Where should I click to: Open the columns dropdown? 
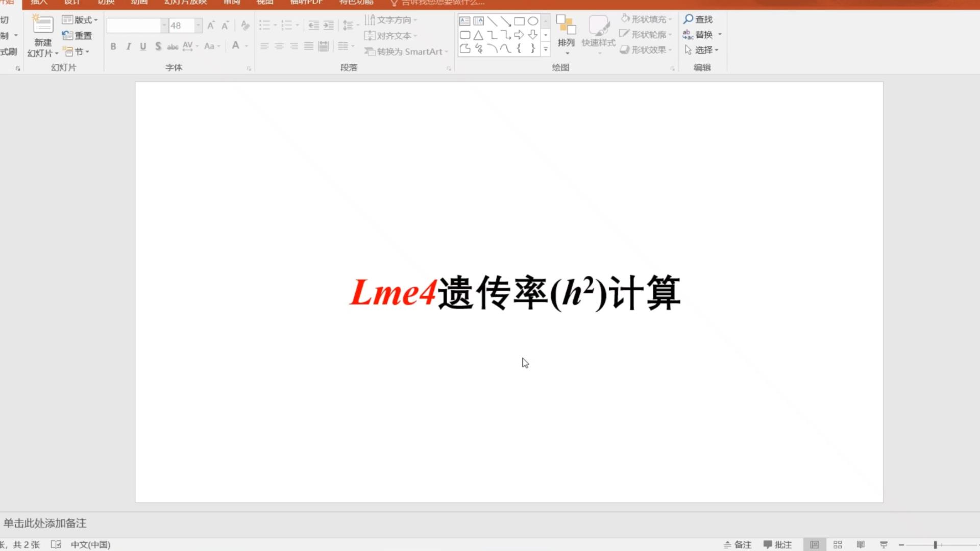point(346,46)
